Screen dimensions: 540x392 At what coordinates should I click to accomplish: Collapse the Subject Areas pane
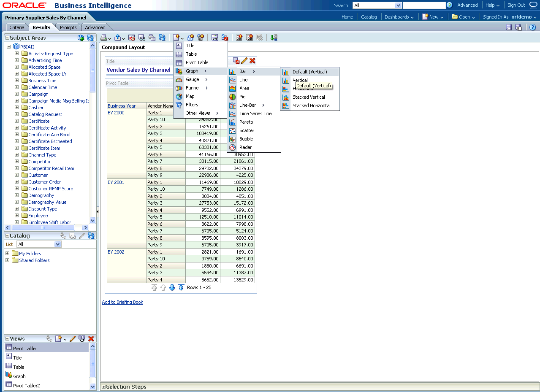point(7,38)
